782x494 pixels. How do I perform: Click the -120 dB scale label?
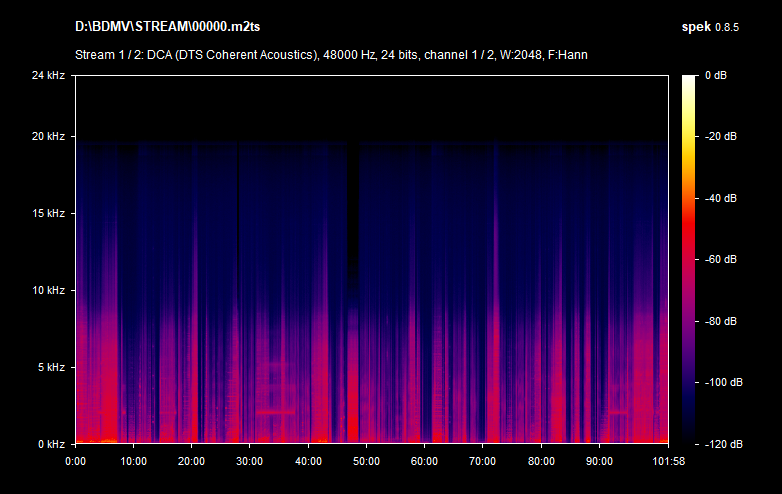click(720, 443)
